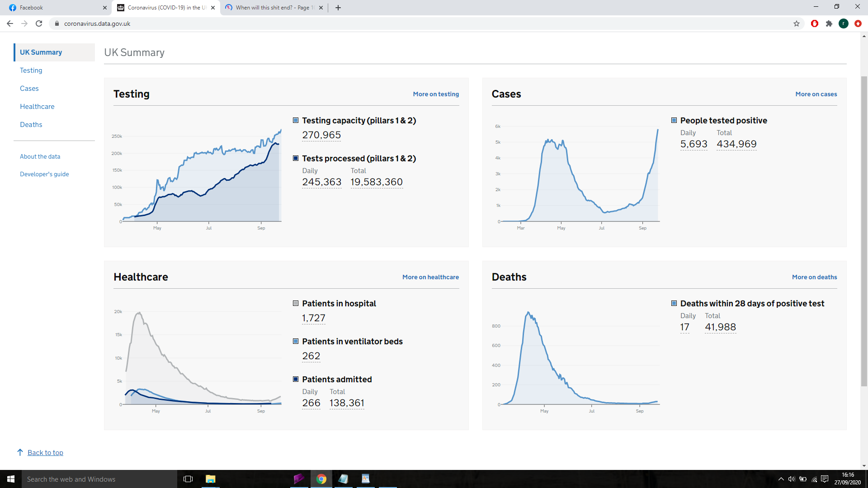868x488 pixels.
Task: Open a new browser tab
Action: pyautogui.click(x=338, y=8)
